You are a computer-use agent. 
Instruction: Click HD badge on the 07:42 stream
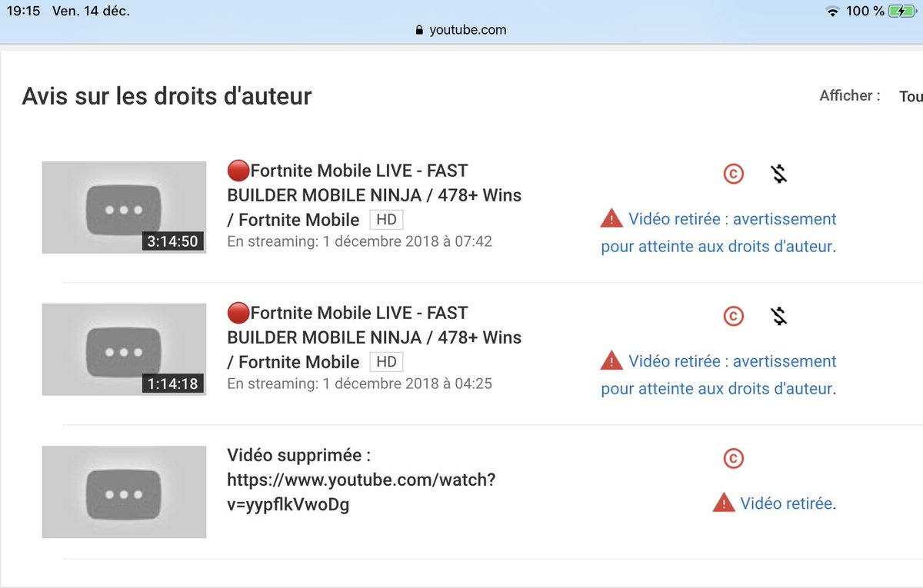coord(386,220)
